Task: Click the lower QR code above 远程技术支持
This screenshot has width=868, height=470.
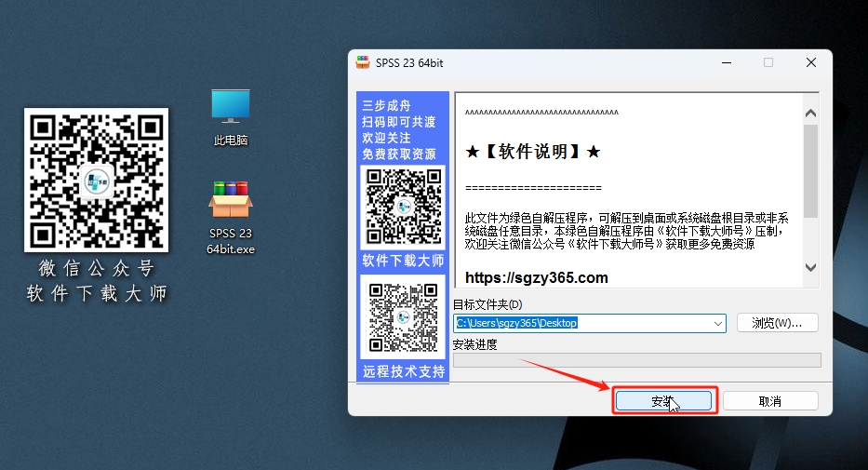Action: point(404,317)
